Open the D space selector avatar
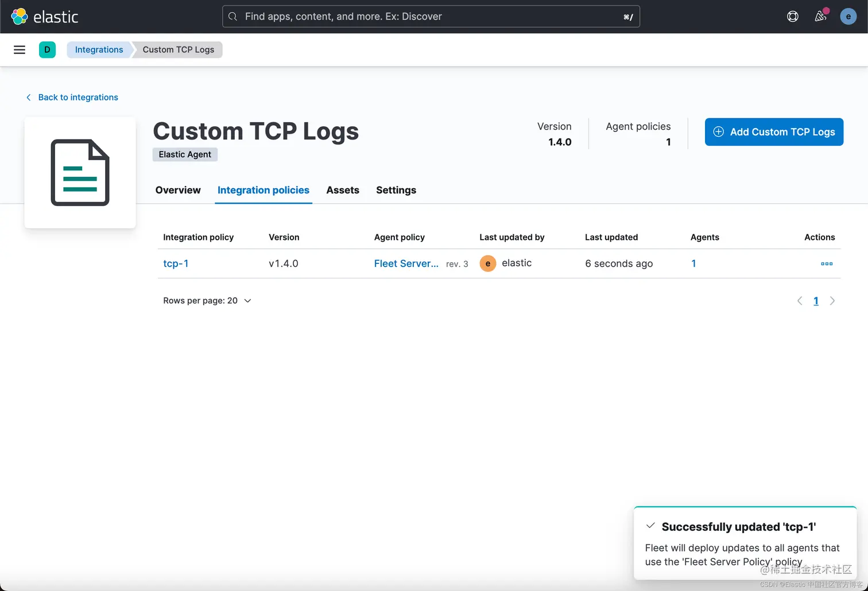 pyautogui.click(x=47, y=50)
